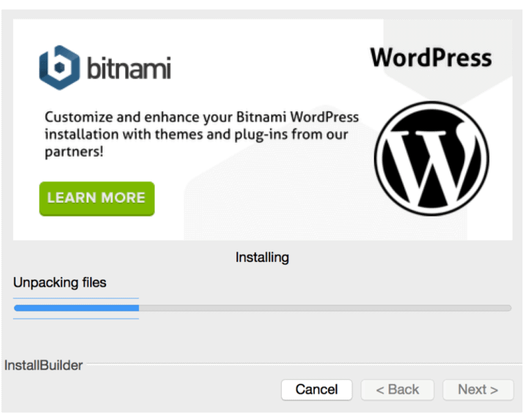Click the InstallBuilder label
Image resolution: width=528 pixels, height=420 pixels.
[43, 366]
